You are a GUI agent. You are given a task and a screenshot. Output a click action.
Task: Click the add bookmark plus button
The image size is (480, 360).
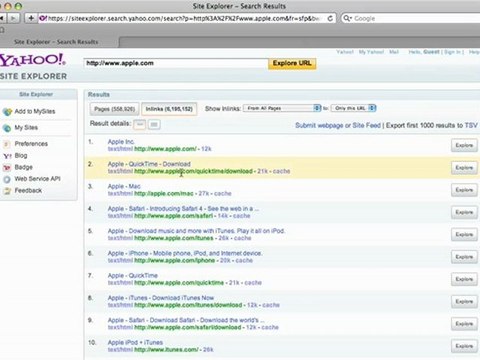31,18
